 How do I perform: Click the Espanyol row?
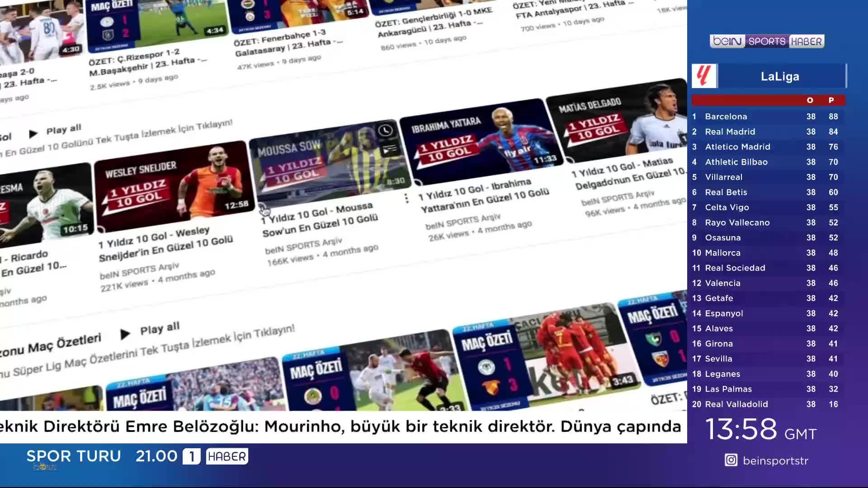[768, 313]
